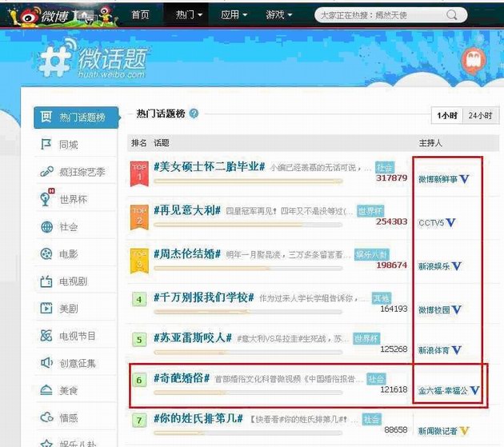
Task: Open topic #千万别报我们学校#
Action: point(204,297)
